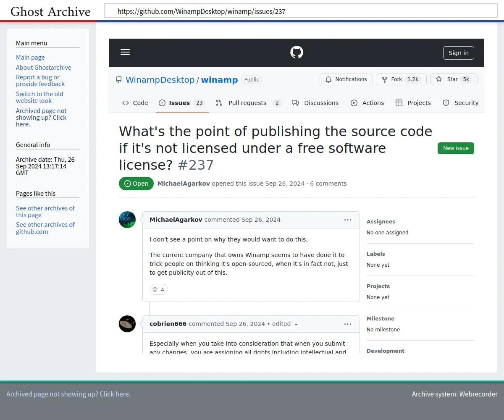Click MichaelAgarkov's avatar image
Screen dimensions: 504x420
(127, 220)
